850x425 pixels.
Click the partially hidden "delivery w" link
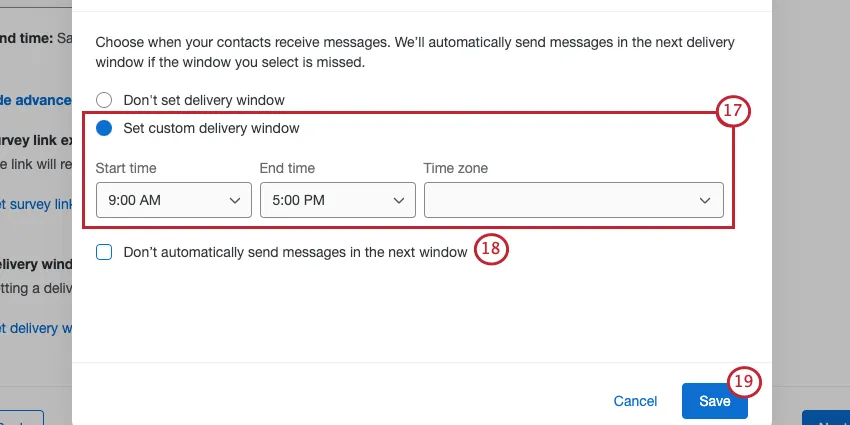pos(36,328)
